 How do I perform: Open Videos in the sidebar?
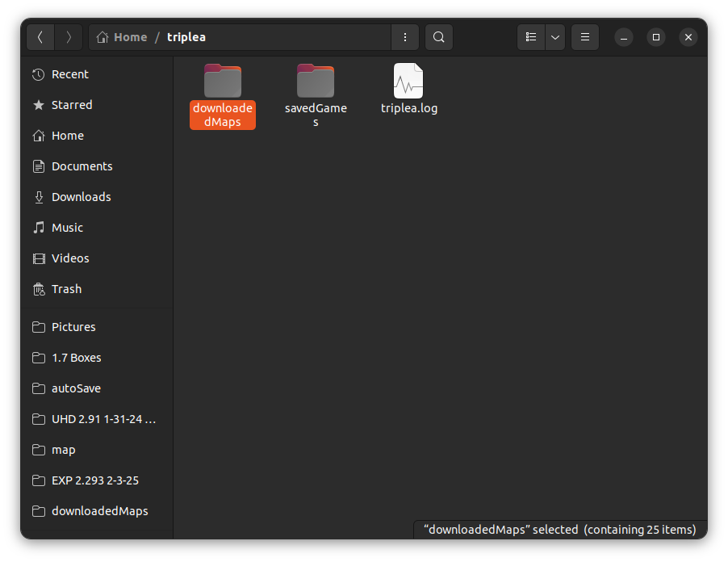click(97, 258)
